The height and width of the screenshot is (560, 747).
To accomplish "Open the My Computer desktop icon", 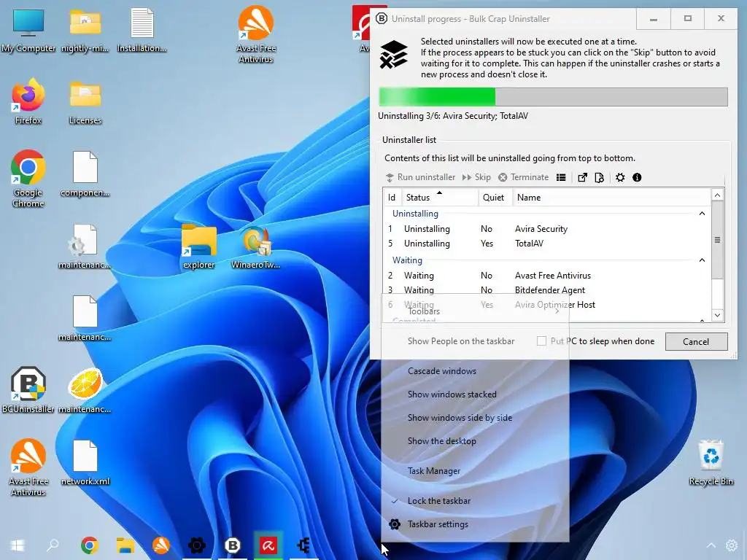I will pos(28,31).
